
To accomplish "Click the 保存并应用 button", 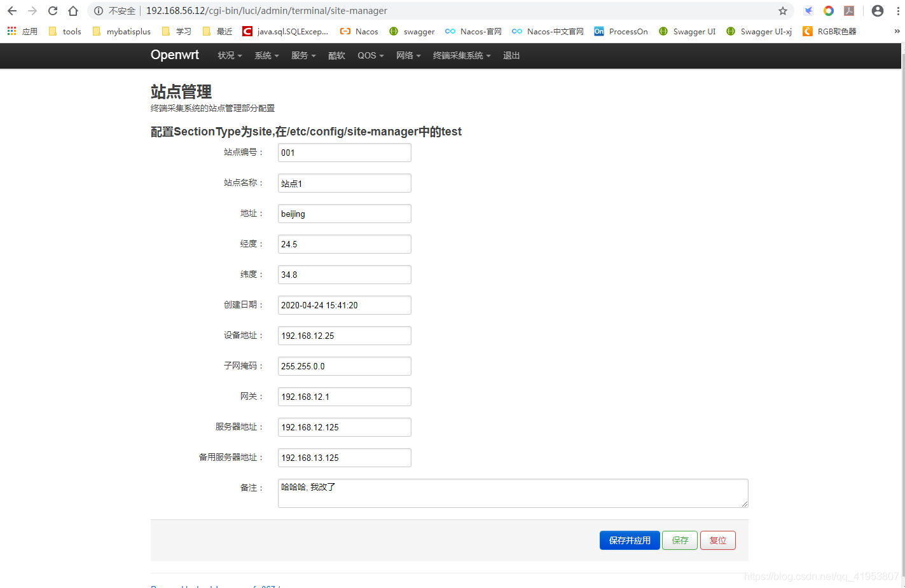I will tap(630, 540).
